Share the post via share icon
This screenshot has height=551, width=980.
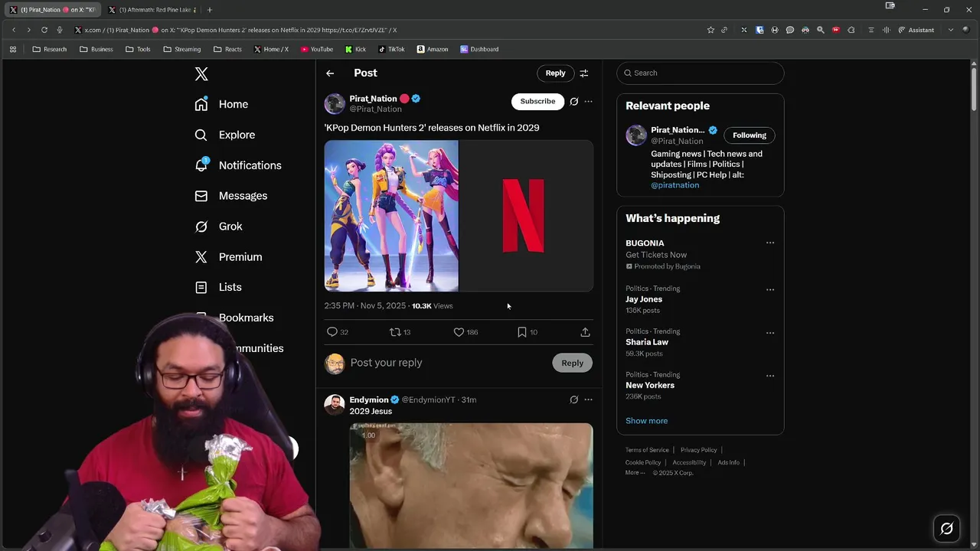(x=585, y=332)
